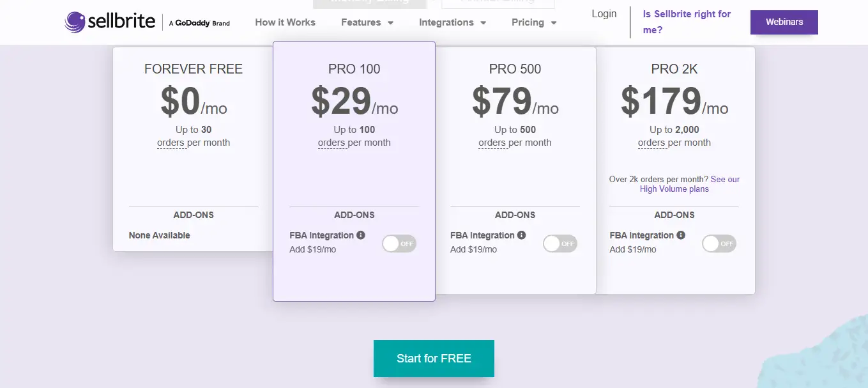Viewport: 868px width, 388px height.
Task: Click the FBA Integration info icon on Pro 2K
Action: point(681,235)
